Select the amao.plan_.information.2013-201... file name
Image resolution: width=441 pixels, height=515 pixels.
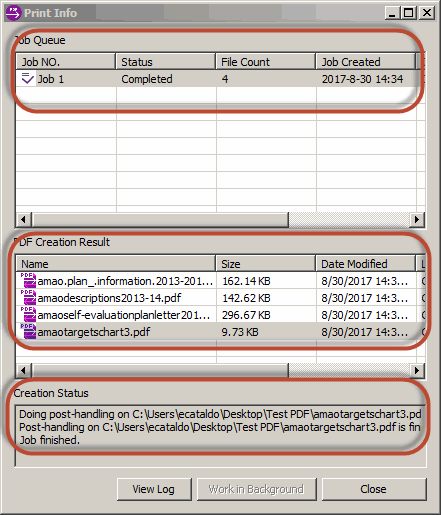coord(125,281)
